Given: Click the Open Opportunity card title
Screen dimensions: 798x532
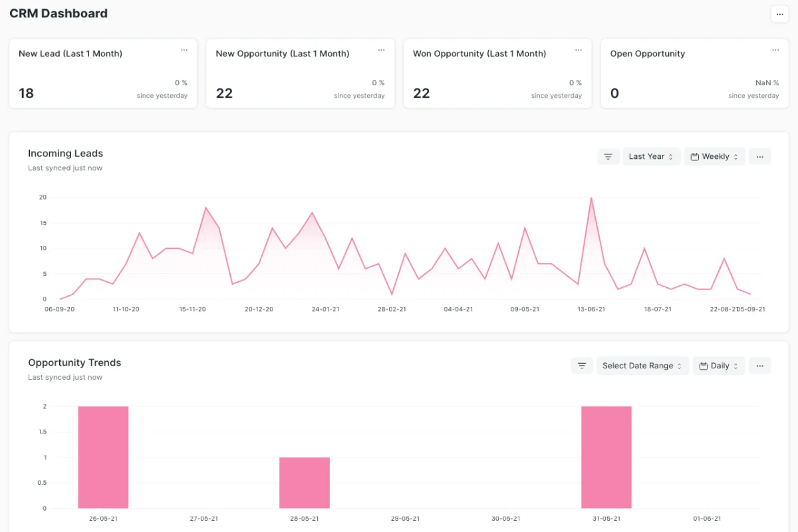Looking at the screenshot, I should (x=648, y=54).
